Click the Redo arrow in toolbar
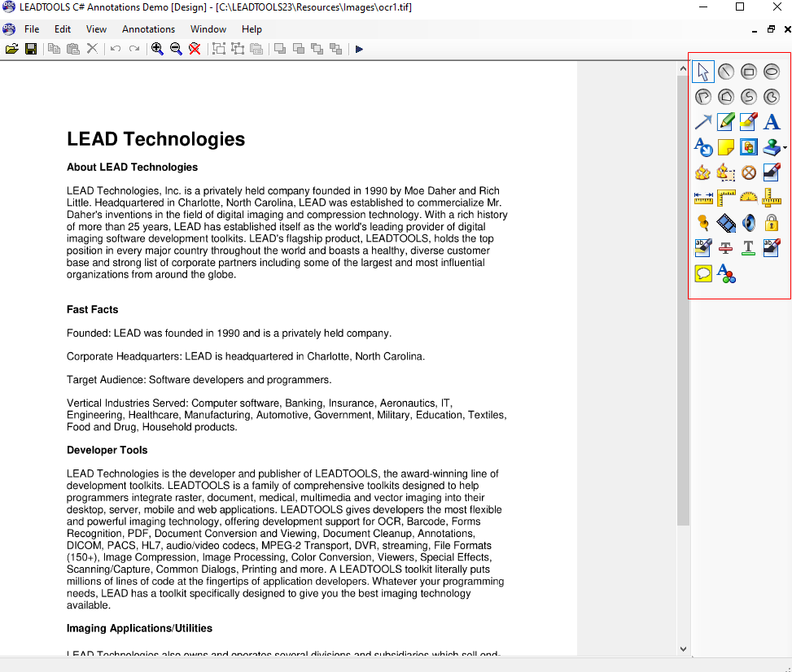792x672 pixels. coord(134,49)
